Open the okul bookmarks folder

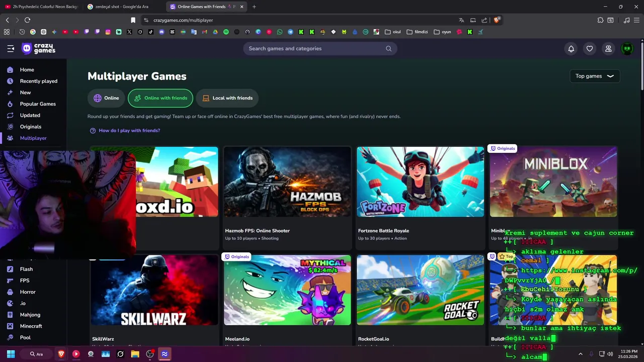tap(393, 32)
